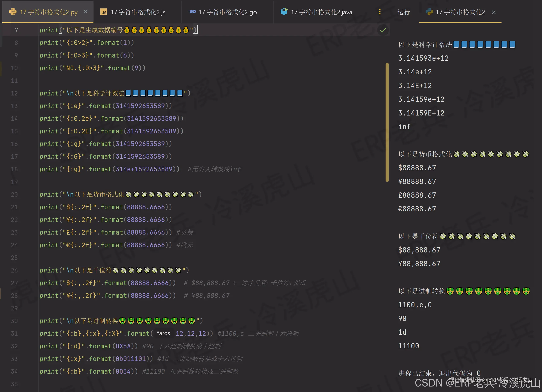
Task: Toggle breakpoint on line number 31
Action: (14, 333)
